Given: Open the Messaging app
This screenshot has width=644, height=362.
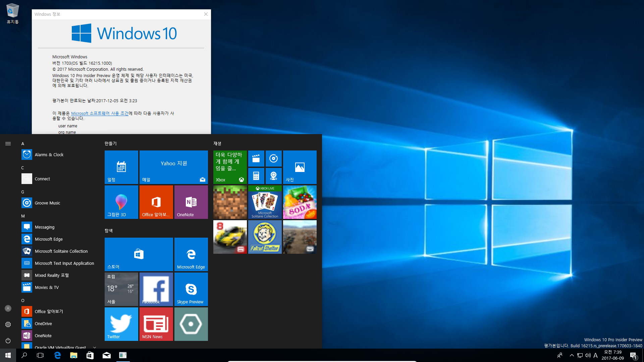Looking at the screenshot, I should pos(58,227).
